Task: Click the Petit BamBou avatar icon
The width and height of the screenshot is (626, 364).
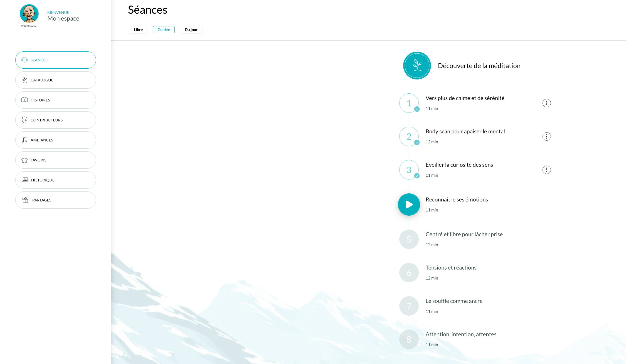Action: (29, 14)
